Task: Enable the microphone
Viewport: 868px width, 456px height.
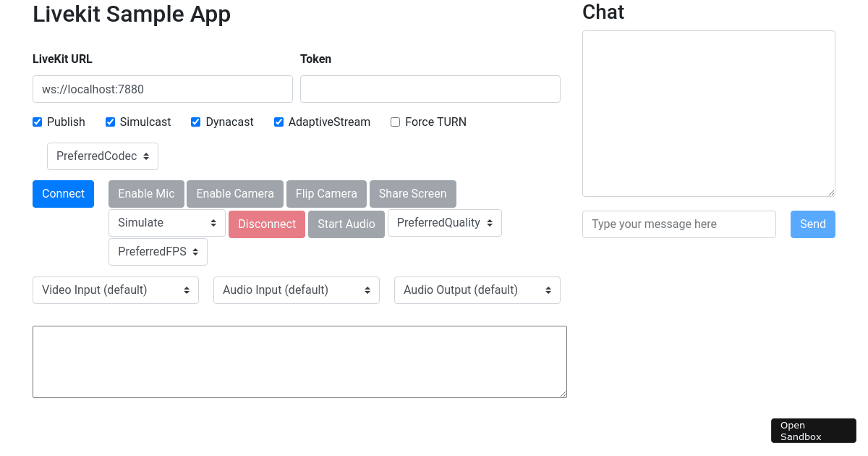Action: [x=145, y=193]
